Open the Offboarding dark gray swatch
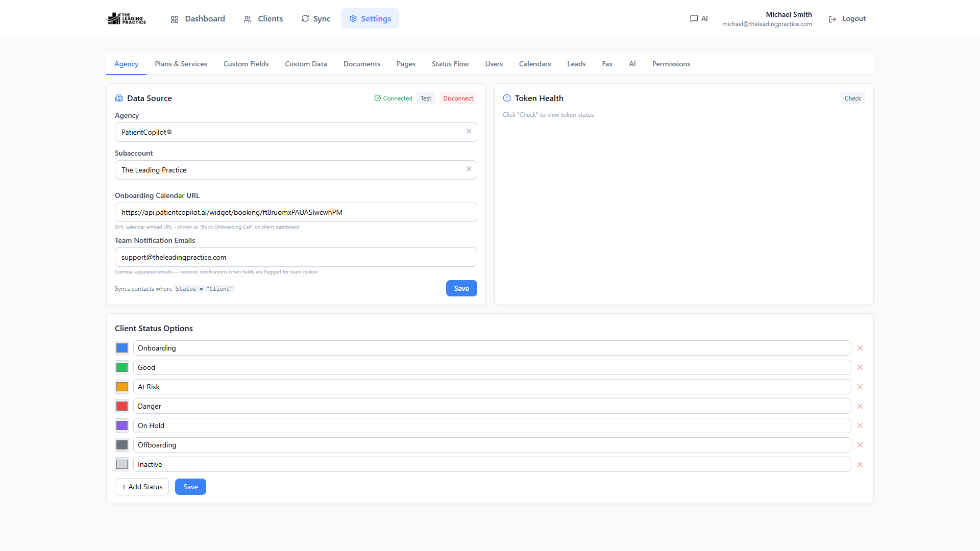 pyautogui.click(x=122, y=445)
